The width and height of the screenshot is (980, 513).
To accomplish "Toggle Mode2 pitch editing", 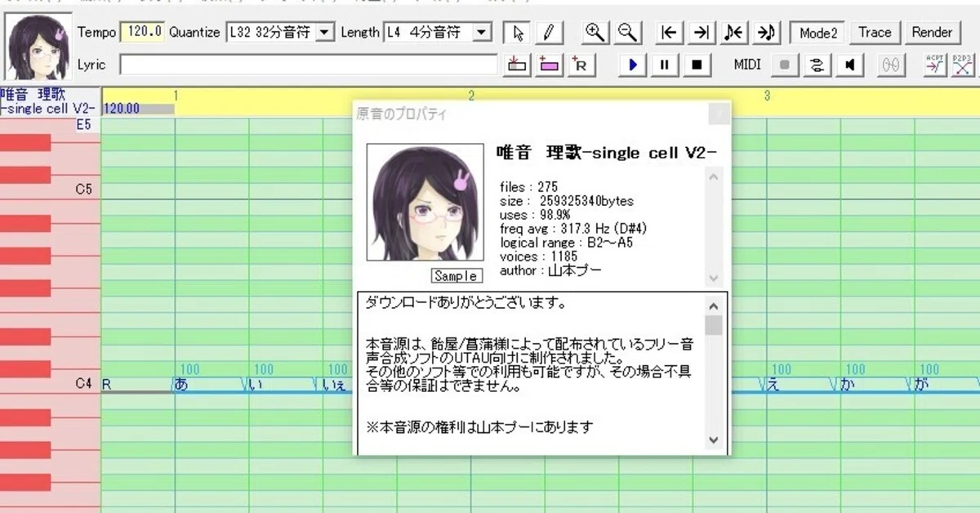I will (x=818, y=33).
